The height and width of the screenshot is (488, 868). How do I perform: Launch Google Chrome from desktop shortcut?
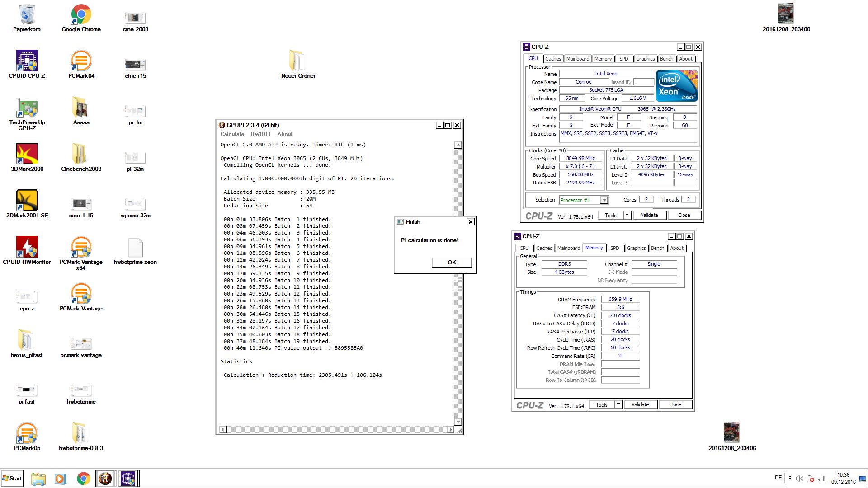click(x=81, y=18)
